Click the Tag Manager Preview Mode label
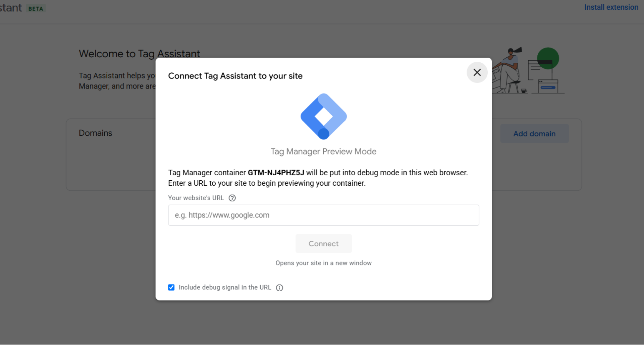The image size is (644, 362). pyautogui.click(x=324, y=152)
